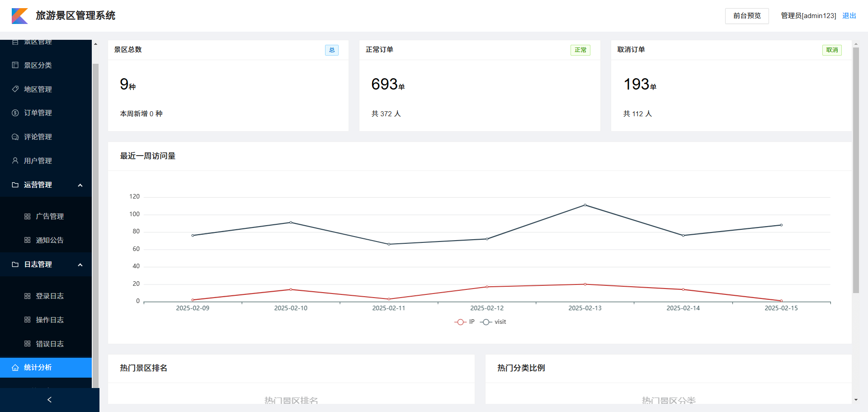Collapse the sidebar using the left arrow
Viewport: 868px width, 412px height.
(49, 400)
